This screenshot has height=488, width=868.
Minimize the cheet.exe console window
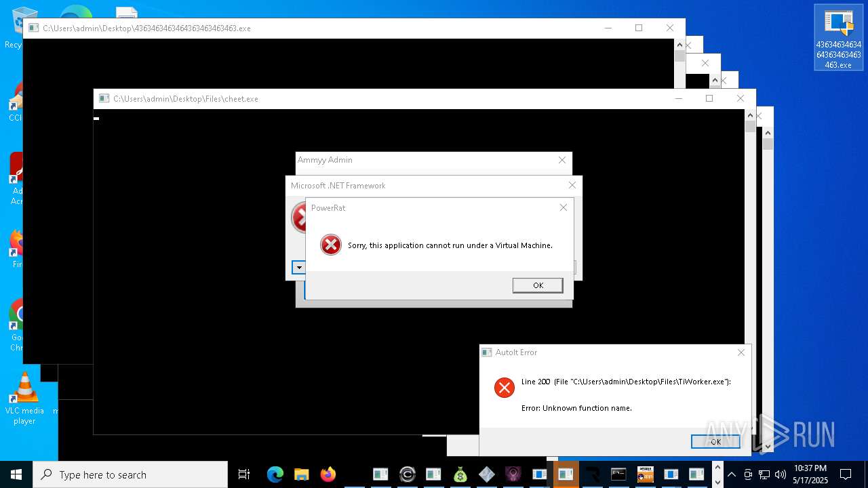[x=678, y=98]
